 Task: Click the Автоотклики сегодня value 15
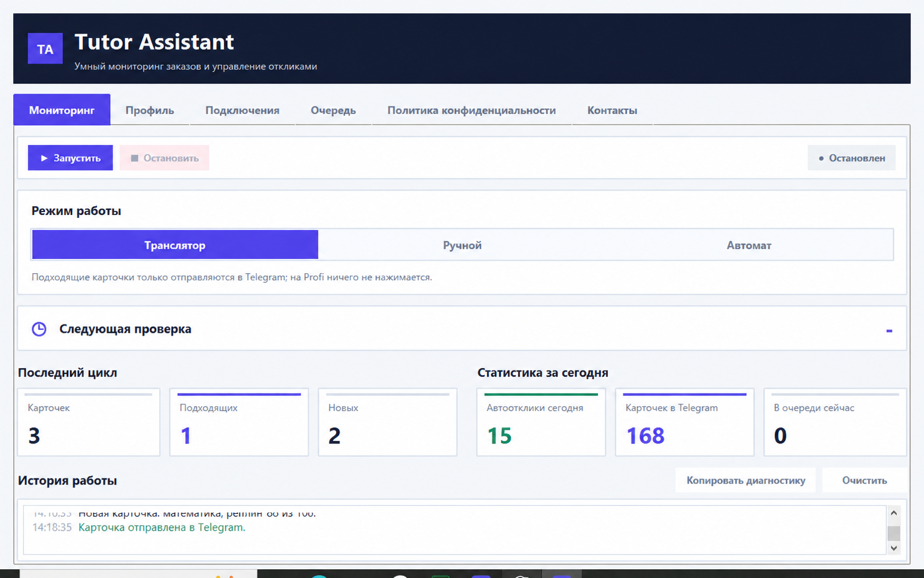[x=499, y=436]
